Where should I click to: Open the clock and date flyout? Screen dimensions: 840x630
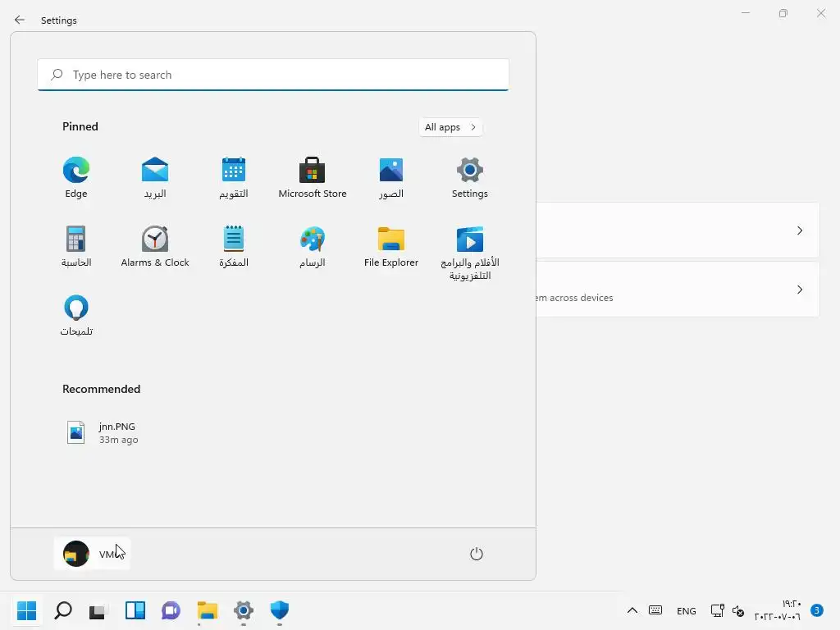(x=778, y=610)
